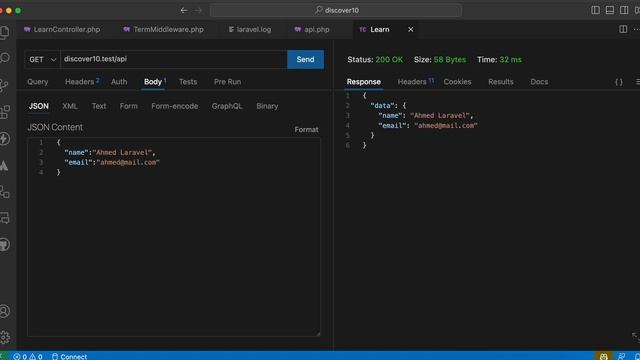The height and width of the screenshot is (360, 640).
Task: Go forward with the right arrow
Action: (198, 10)
